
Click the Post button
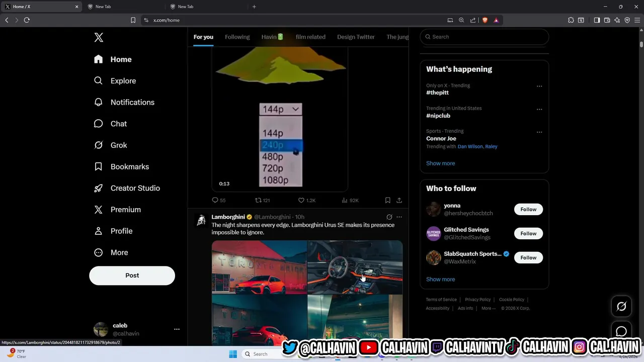coord(132,276)
